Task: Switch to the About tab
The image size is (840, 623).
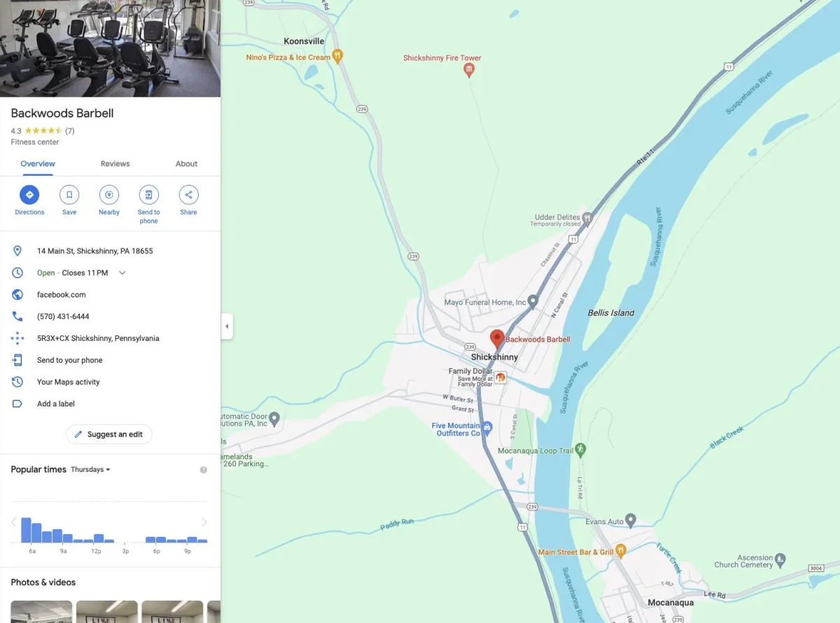Action: (x=186, y=164)
